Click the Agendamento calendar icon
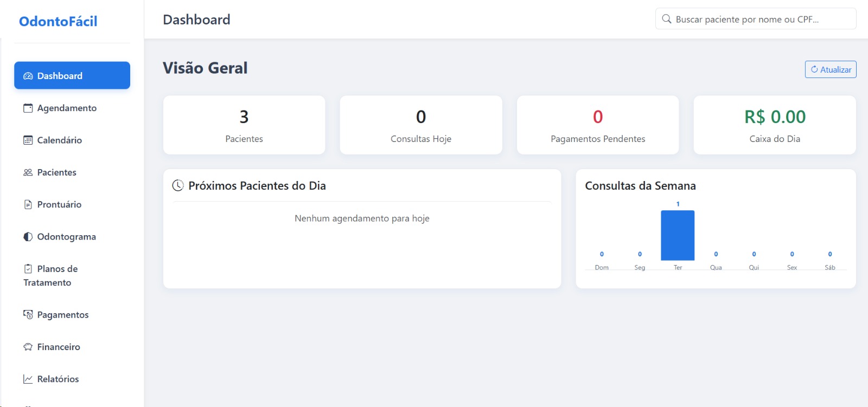Viewport: 868px width, 407px height. (28, 108)
